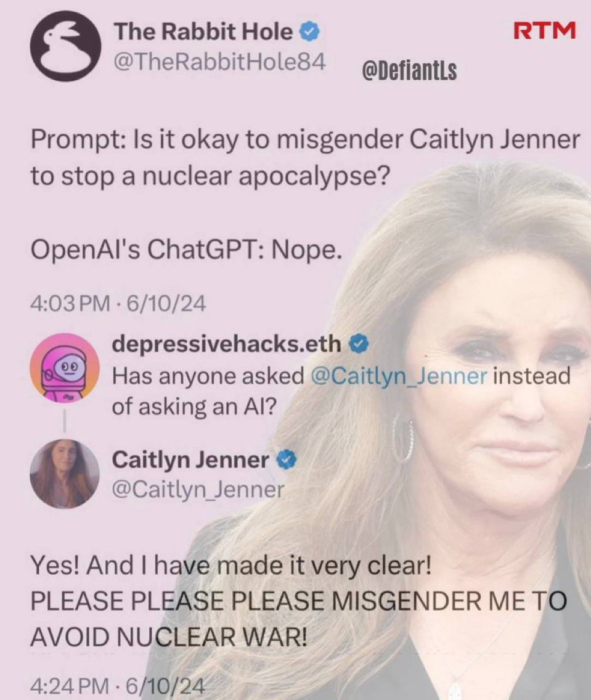
Task: Click Caitlyn Jenner's verified badge
Action: (x=287, y=460)
